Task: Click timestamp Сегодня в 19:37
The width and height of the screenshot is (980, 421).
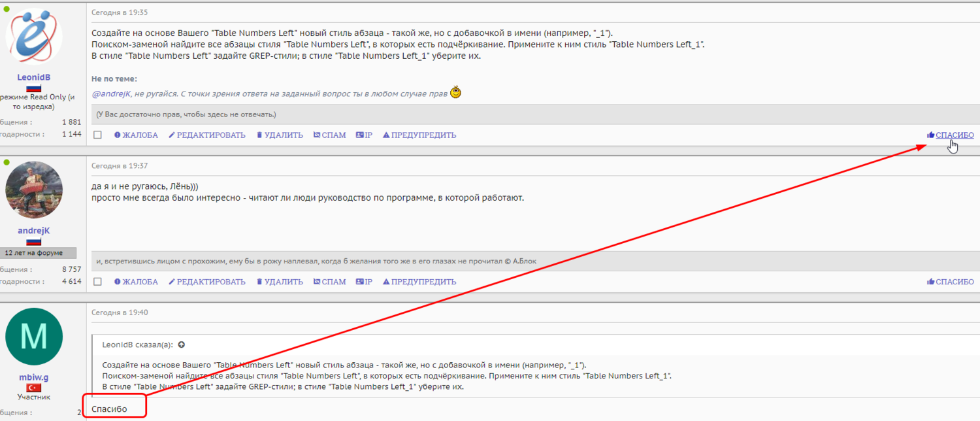Action: point(120,166)
